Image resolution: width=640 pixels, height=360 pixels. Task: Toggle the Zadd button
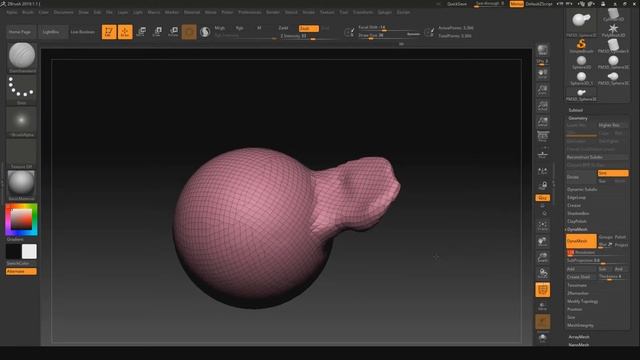(x=283, y=28)
